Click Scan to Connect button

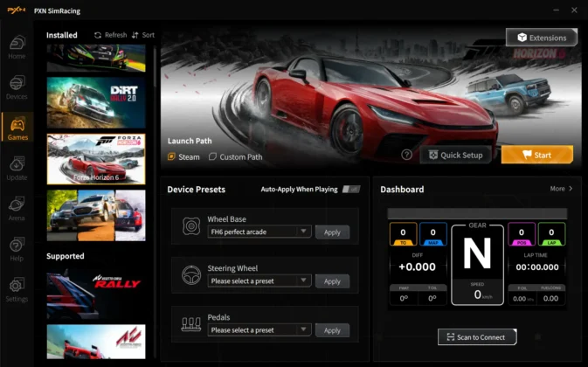click(x=477, y=337)
